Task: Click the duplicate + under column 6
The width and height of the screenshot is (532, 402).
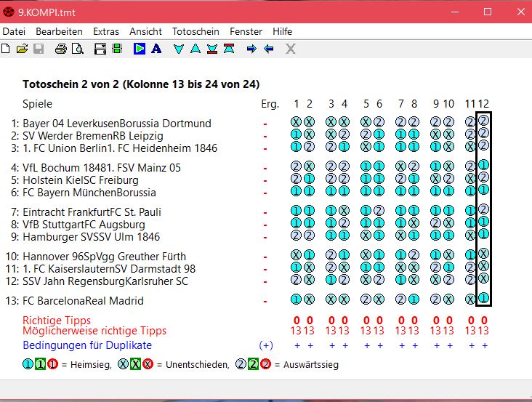Action: [380, 346]
